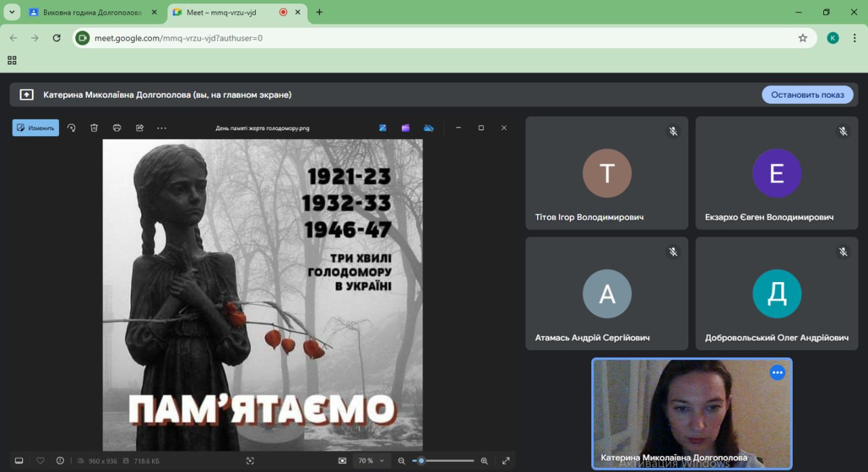
Task: Open a new Chrome tab
Action: tap(319, 12)
